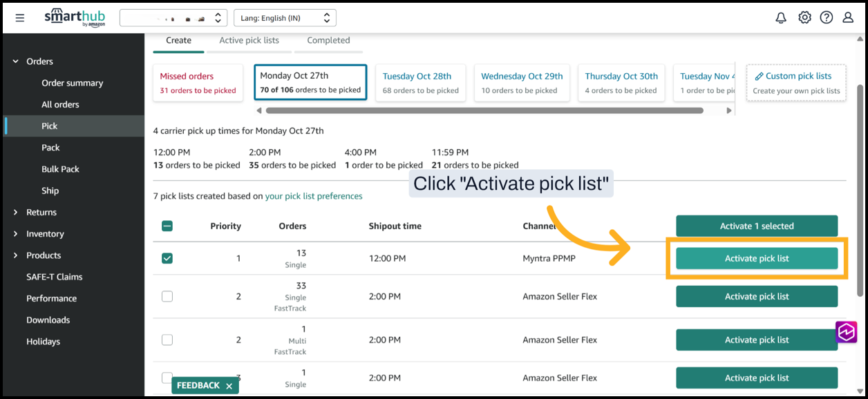Switch to the Completed tab
Image resolution: width=868 pixels, height=399 pixels.
[x=328, y=40]
